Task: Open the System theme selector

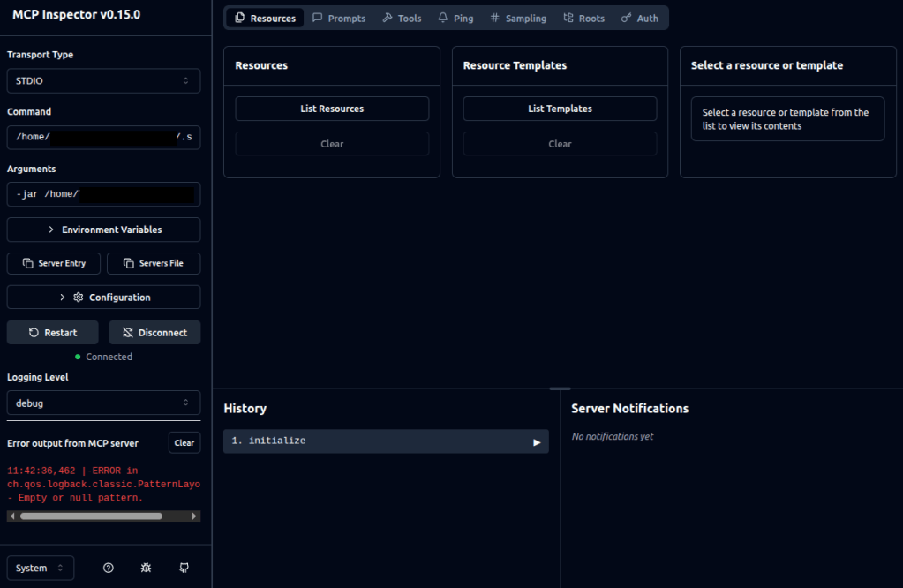Action: (41, 568)
